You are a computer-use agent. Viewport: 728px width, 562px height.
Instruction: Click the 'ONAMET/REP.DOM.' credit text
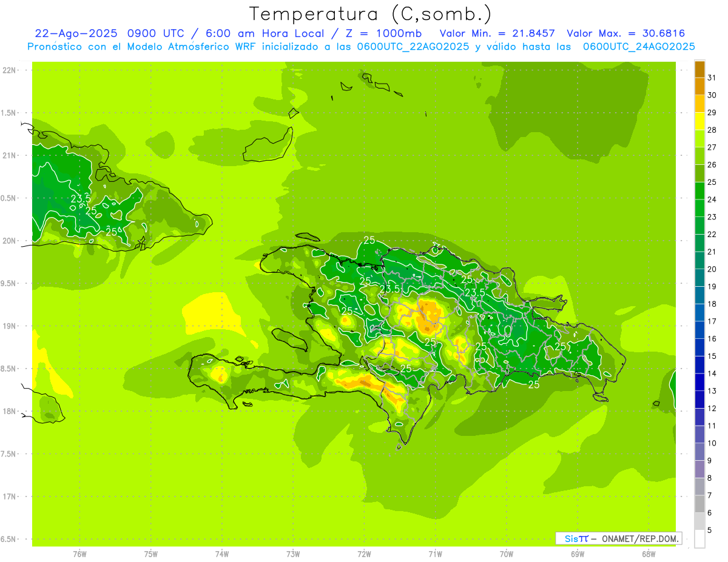(640, 538)
